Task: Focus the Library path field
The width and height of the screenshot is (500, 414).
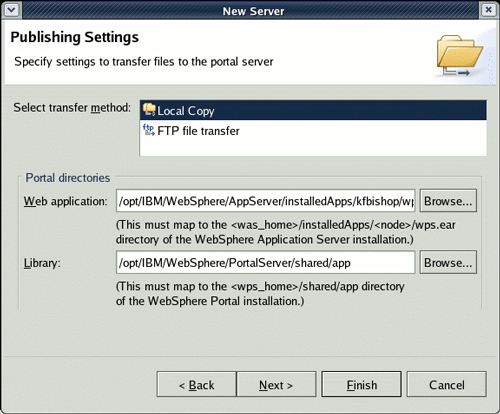Action: click(265, 263)
